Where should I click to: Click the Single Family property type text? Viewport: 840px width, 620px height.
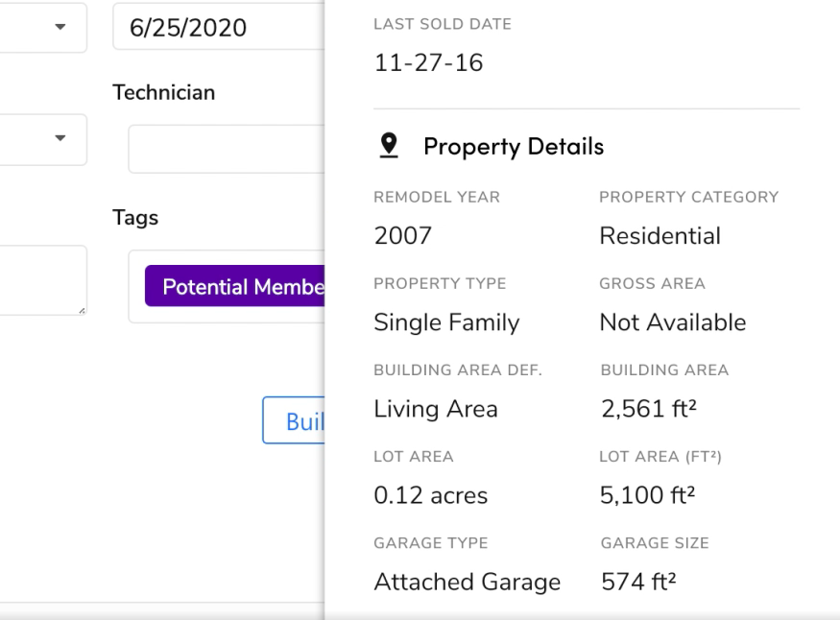pyautogui.click(x=444, y=322)
